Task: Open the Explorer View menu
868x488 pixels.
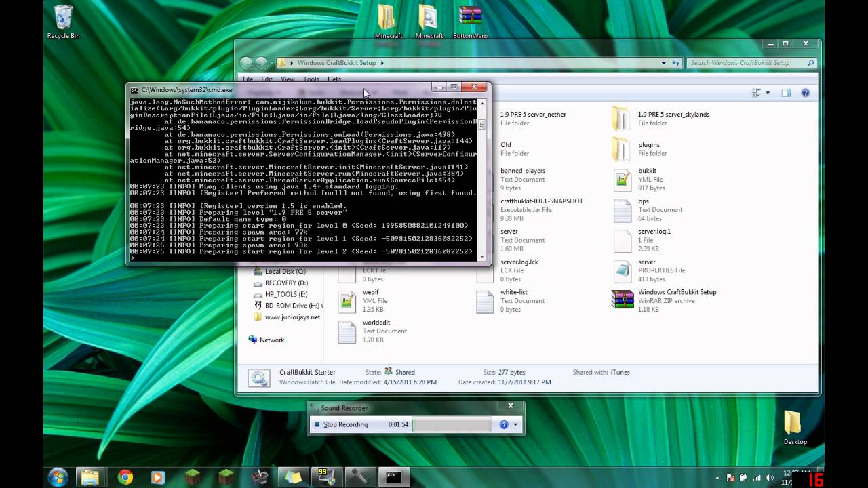Action: pyautogui.click(x=288, y=79)
